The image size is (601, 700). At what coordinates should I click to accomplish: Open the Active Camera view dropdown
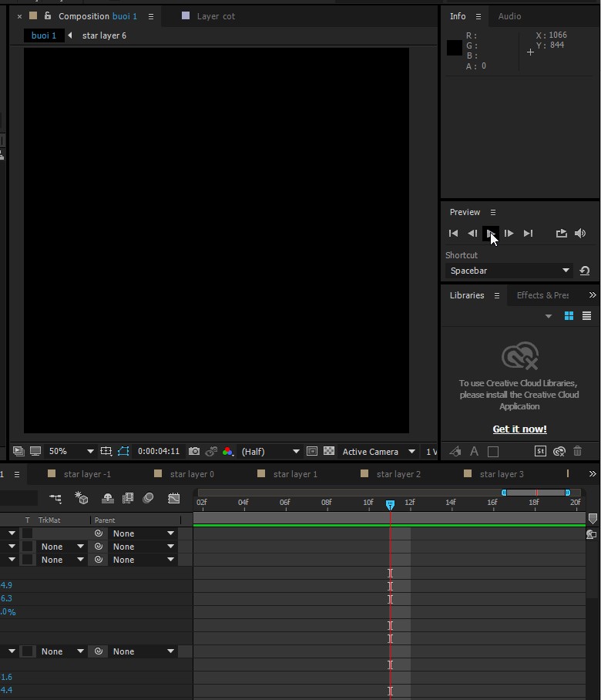[x=378, y=451]
